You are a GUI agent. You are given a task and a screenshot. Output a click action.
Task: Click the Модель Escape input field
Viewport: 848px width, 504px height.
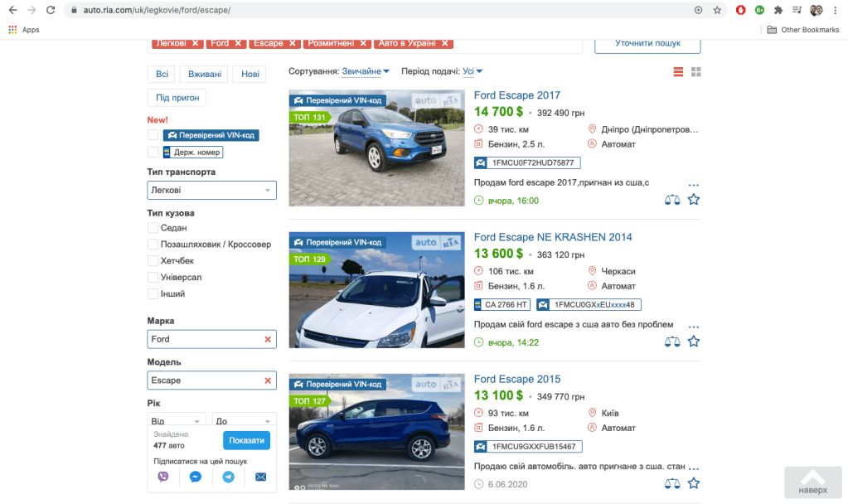pyautogui.click(x=205, y=380)
